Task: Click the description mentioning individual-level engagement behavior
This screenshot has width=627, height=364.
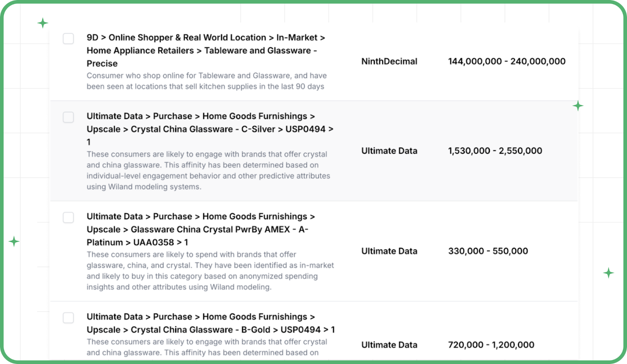Action: point(208,170)
